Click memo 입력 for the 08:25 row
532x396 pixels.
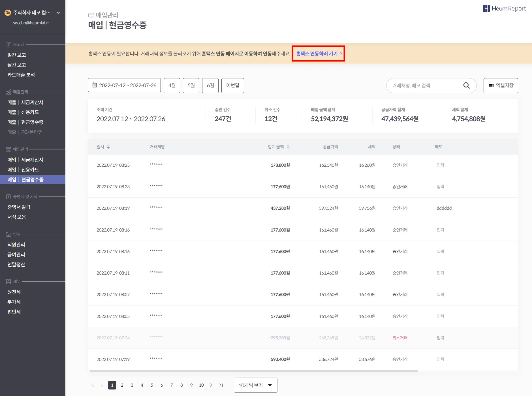coord(440,165)
